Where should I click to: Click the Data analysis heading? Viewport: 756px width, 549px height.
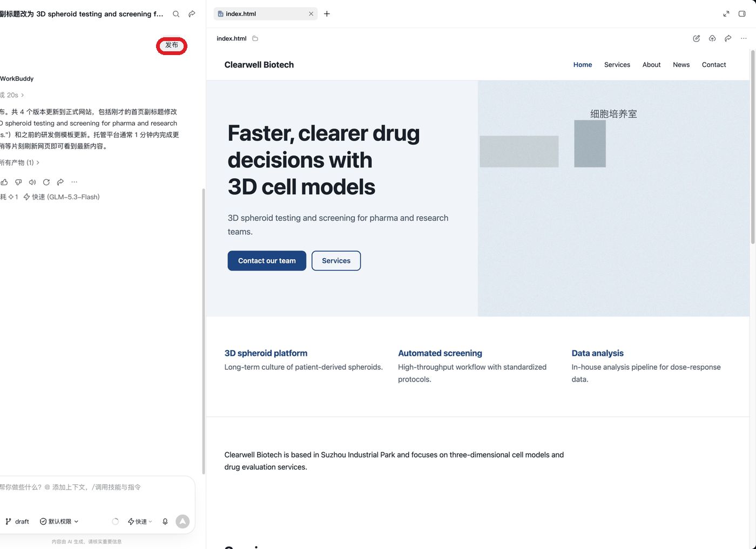tap(597, 353)
